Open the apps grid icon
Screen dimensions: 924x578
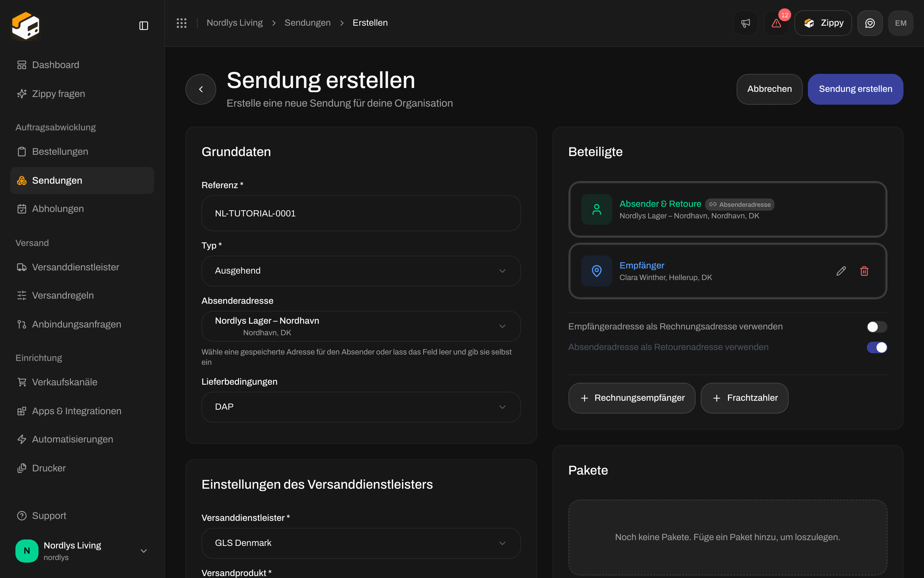182,23
